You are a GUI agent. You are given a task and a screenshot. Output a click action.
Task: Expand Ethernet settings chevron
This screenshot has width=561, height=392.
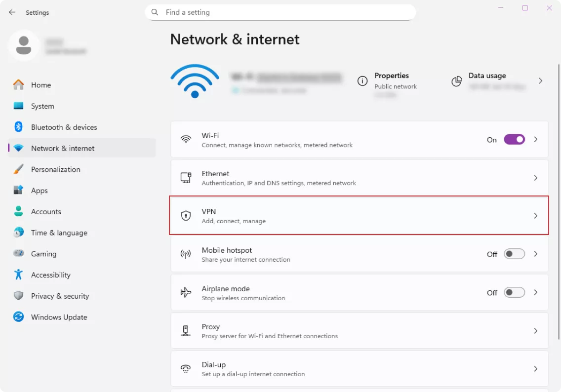[536, 178]
